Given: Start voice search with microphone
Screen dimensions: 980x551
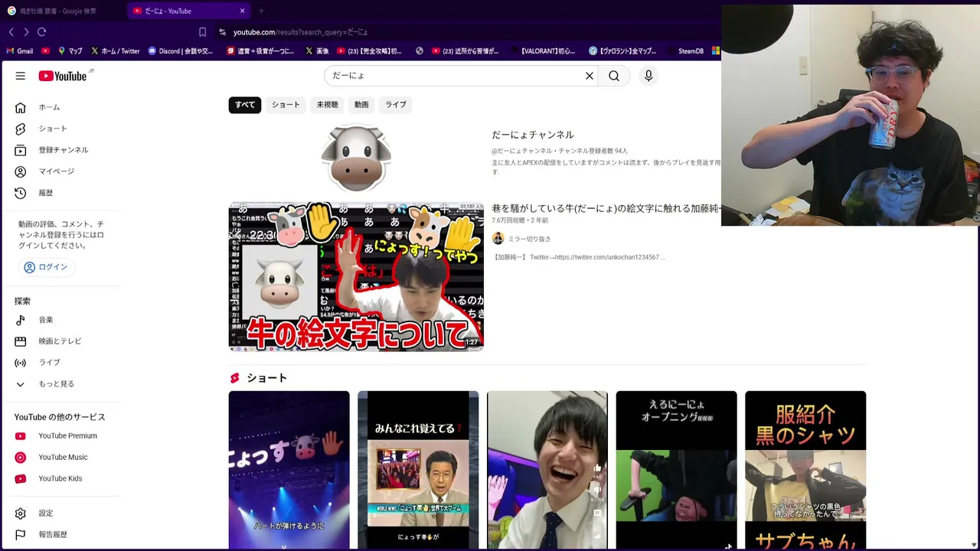Looking at the screenshot, I should [648, 76].
